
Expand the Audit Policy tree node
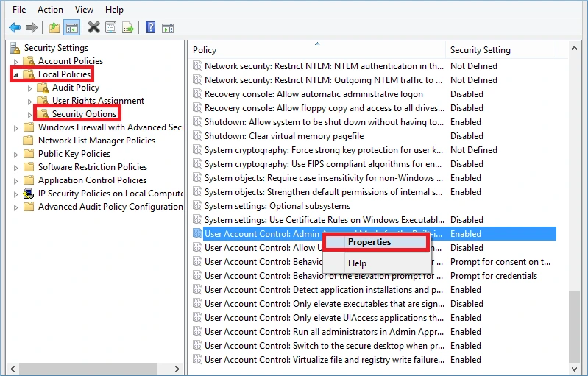(x=30, y=88)
